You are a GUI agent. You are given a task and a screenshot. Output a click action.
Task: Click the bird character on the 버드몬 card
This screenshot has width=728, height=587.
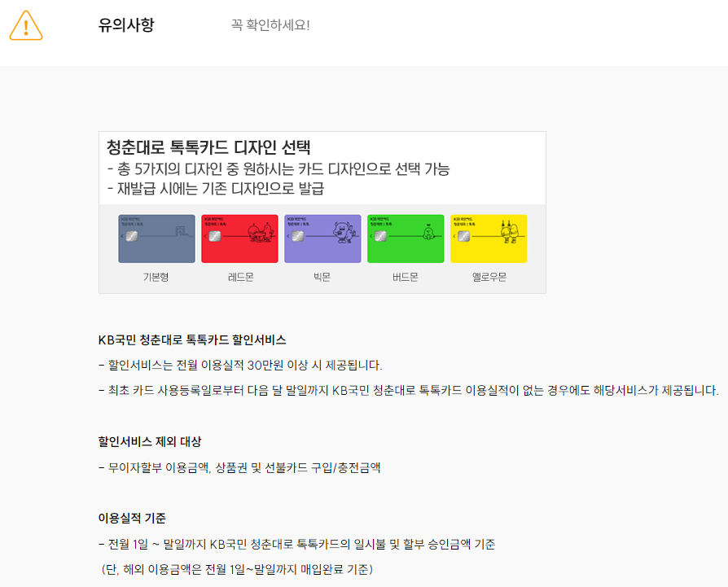pos(426,236)
